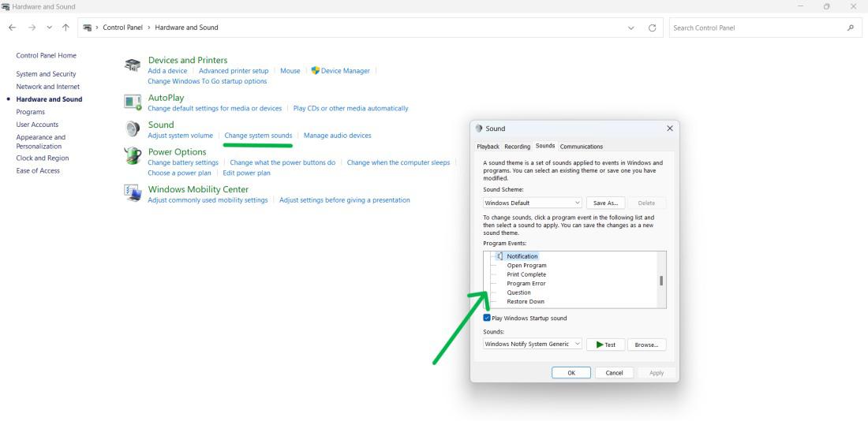
Task: Select the Question event
Action: point(518,292)
